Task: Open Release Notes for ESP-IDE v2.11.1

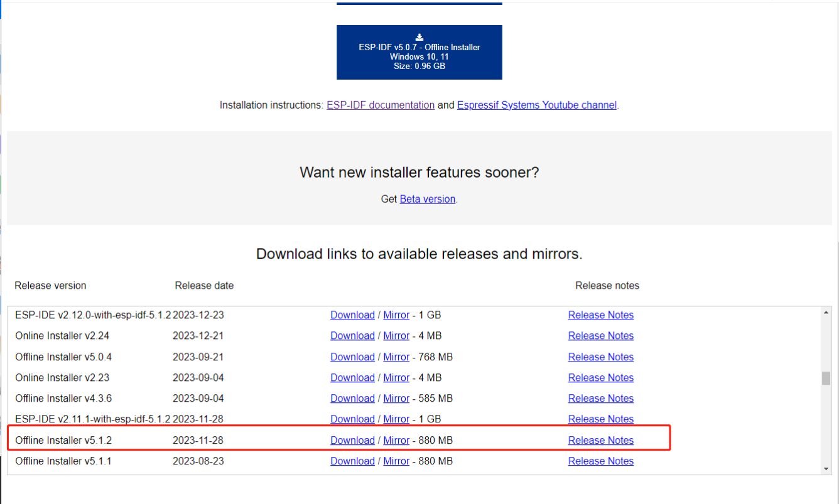Action: pyautogui.click(x=601, y=419)
